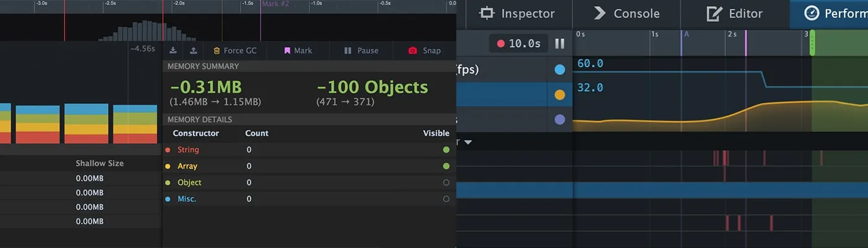868x248 pixels.
Task: Toggle visibility of Array constructor
Action: (x=446, y=166)
